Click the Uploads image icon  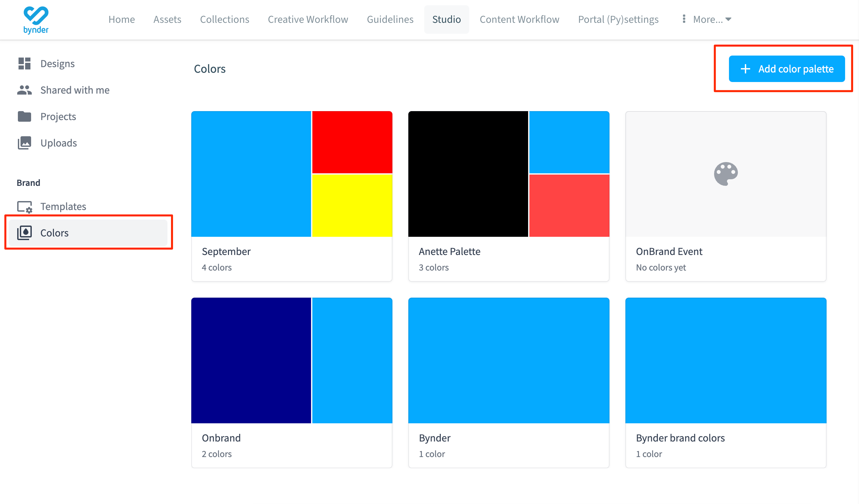24,143
